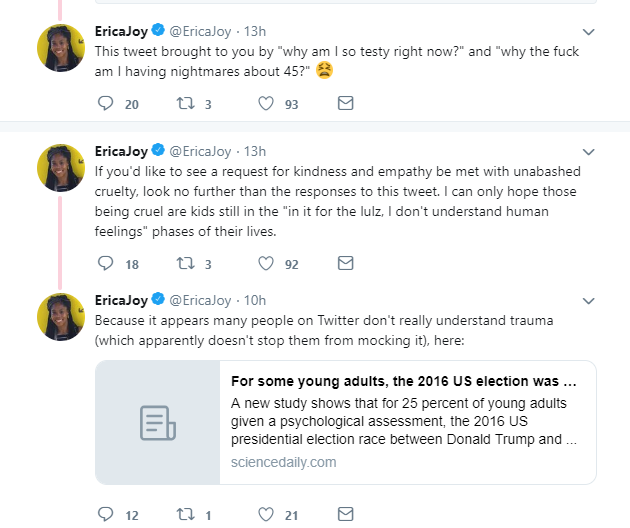Like the tweet with 21 likes
The image size is (630, 528).
[266, 514]
